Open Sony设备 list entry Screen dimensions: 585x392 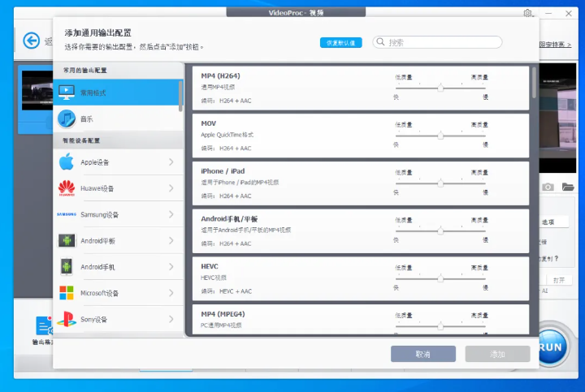coord(118,319)
